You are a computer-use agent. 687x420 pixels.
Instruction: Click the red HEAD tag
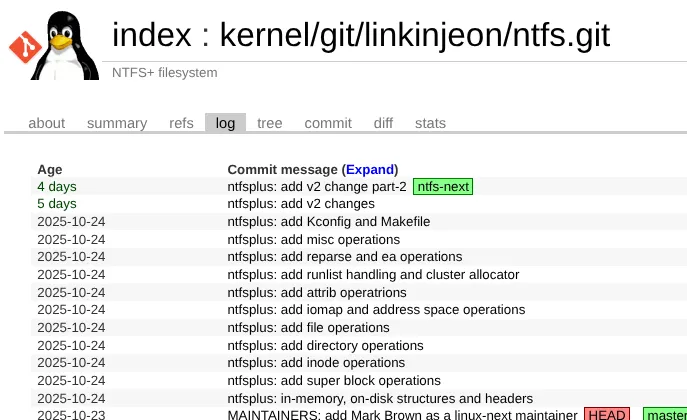pos(606,415)
